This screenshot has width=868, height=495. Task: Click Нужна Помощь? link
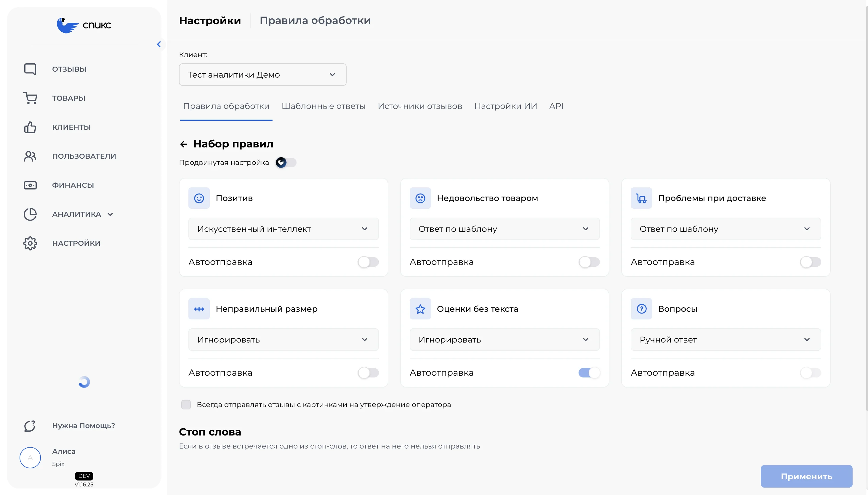pyautogui.click(x=84, y=426)
